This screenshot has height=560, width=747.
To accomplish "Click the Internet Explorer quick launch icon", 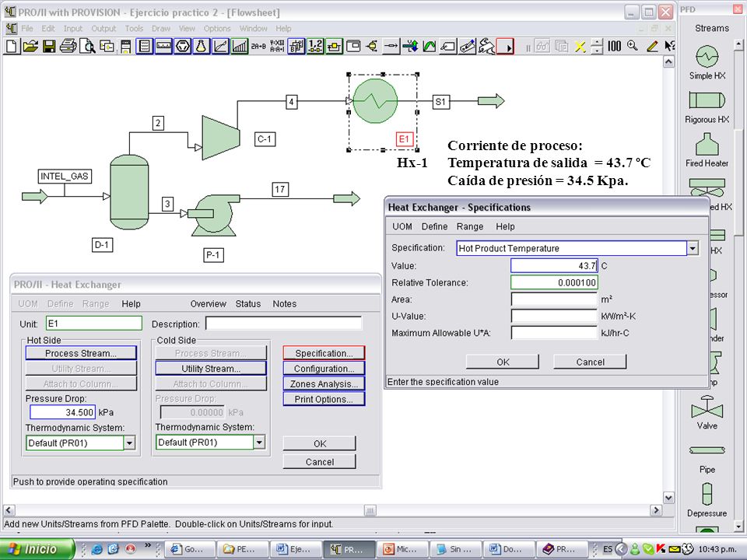I will click(x=96, y=549).
